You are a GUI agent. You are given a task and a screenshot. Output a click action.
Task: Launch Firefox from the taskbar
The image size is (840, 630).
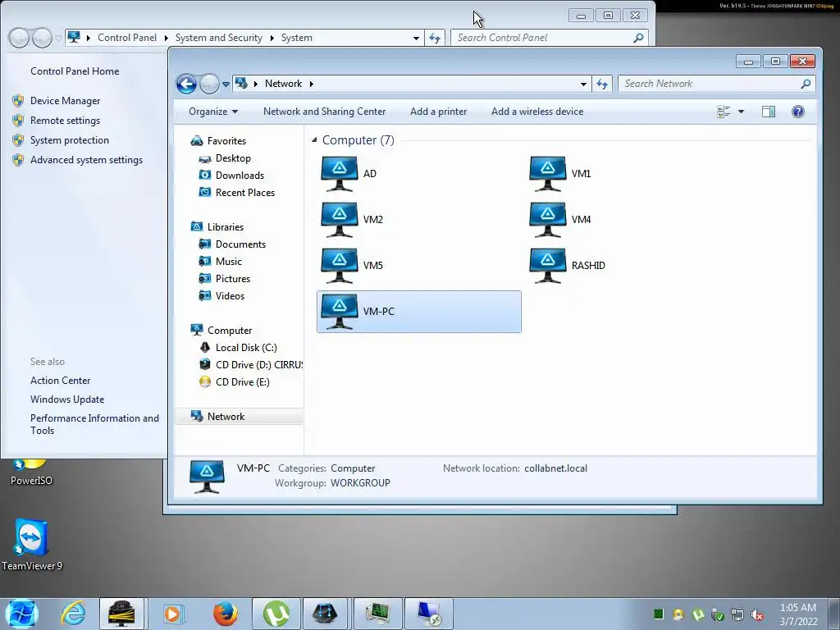click(225, 614)
